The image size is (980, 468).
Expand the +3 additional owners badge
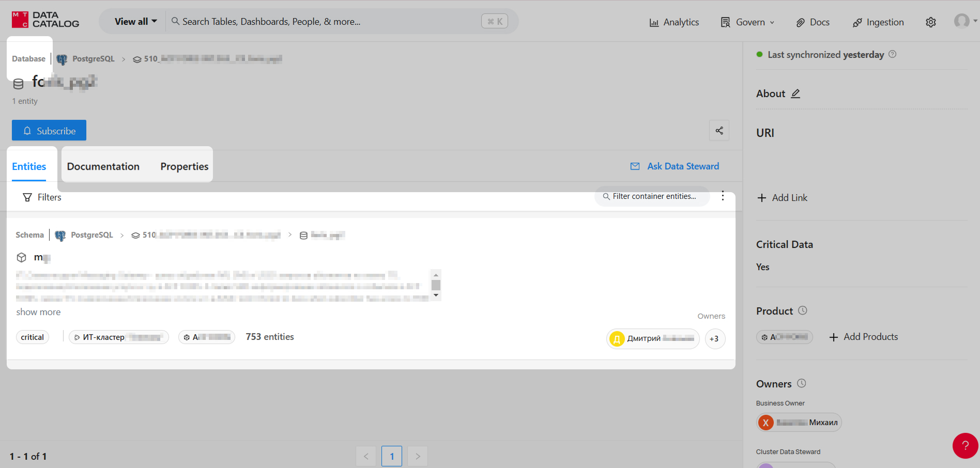pyautogui.click(x=714, y=339)
